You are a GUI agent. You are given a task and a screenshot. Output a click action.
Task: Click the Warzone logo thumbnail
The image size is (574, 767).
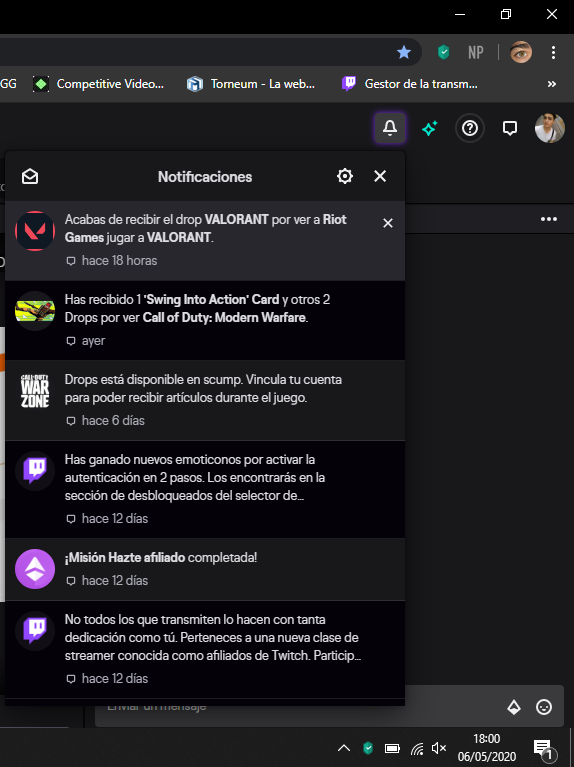click(x=35, y=391)
